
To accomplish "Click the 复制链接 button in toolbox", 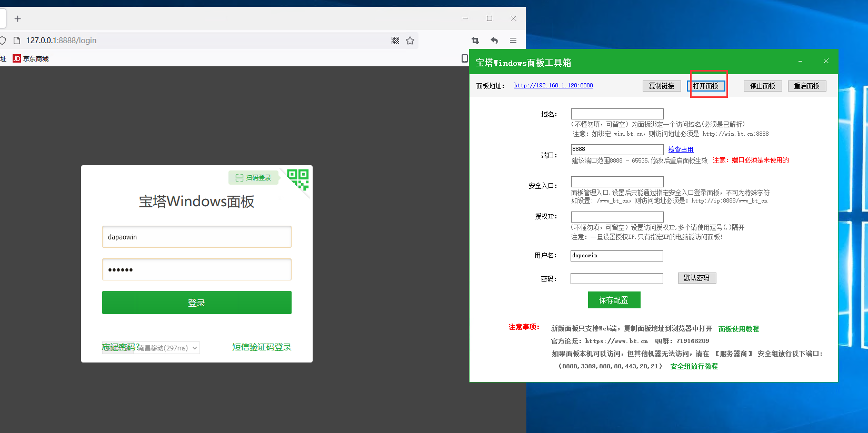I will pos(662,86).
